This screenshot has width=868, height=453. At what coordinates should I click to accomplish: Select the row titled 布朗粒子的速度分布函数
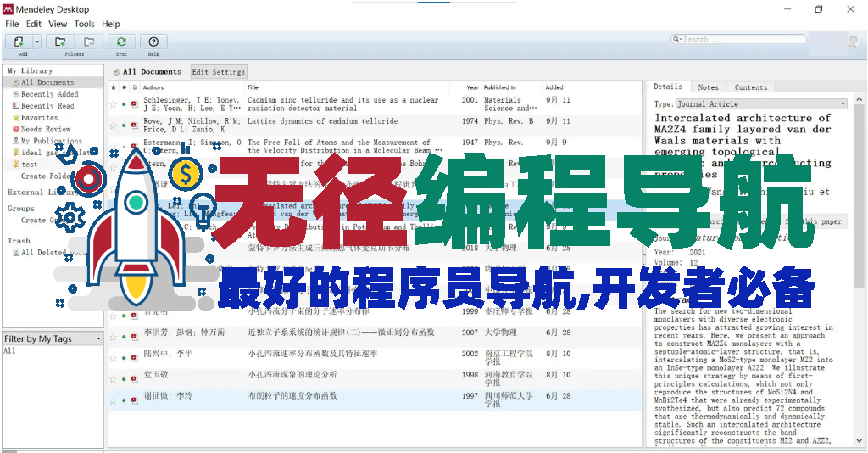[375, 400]
